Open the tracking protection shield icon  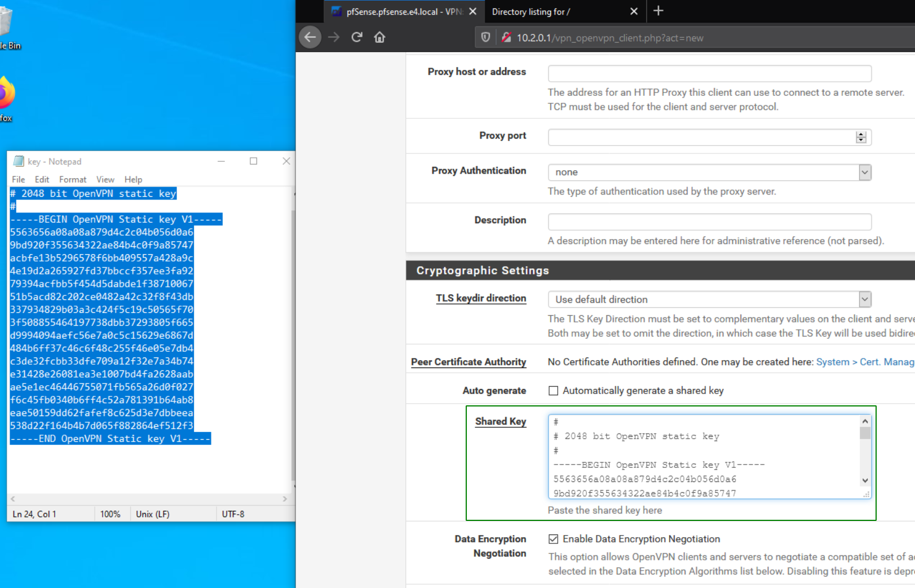(x=485, y=38)
